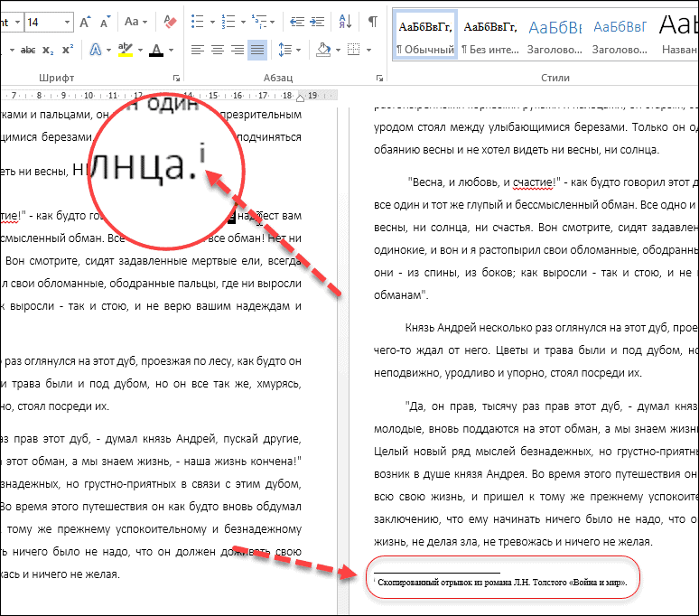Click the ruler mark at 15

(x=213, y=96)
